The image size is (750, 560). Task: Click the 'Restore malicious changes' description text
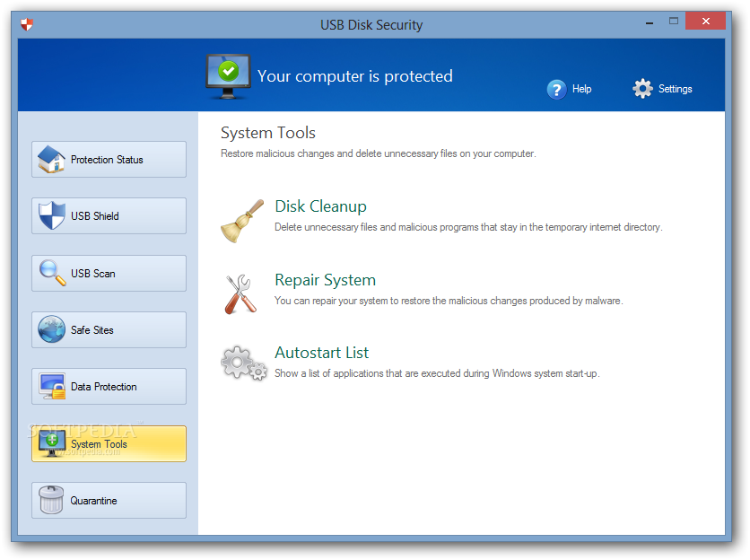[x=378, y=153]
